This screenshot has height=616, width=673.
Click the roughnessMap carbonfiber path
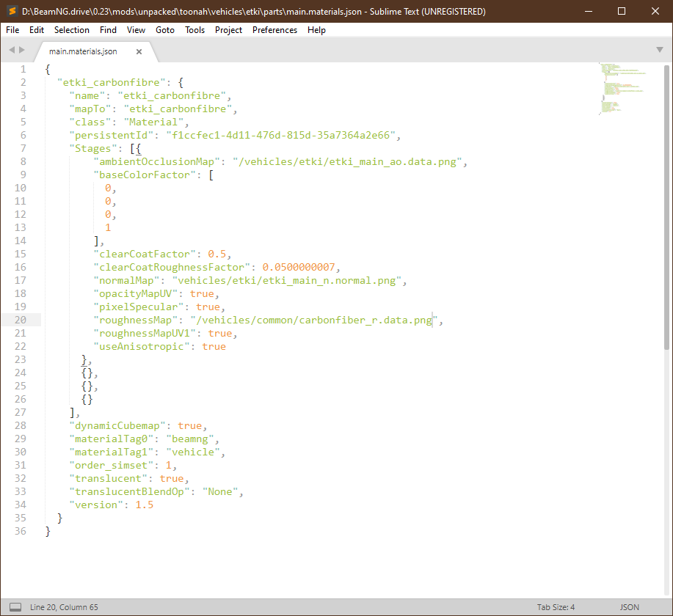pos(314,320)
